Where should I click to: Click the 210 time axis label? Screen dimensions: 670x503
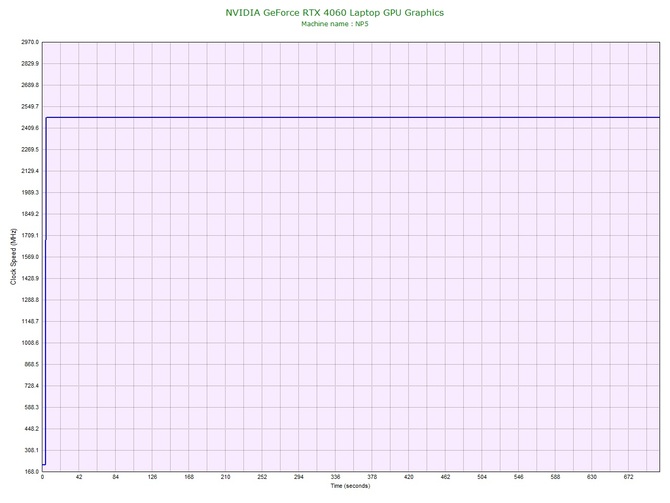[225, 477]
